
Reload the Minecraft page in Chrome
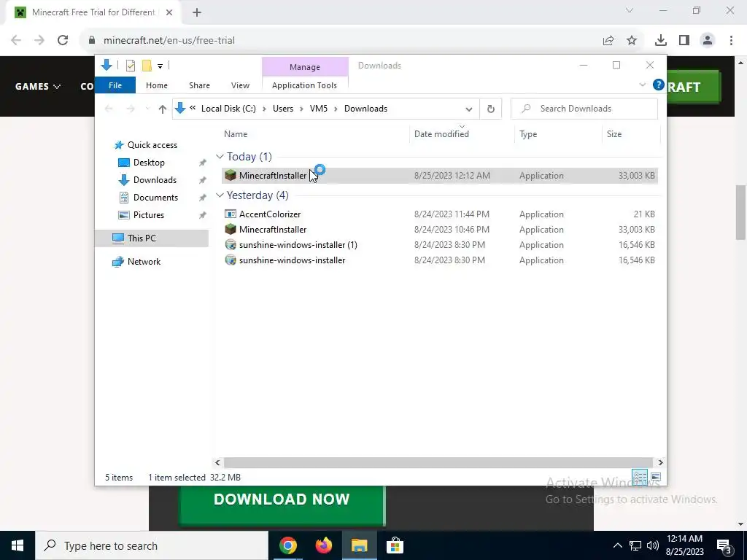(63, 41)
